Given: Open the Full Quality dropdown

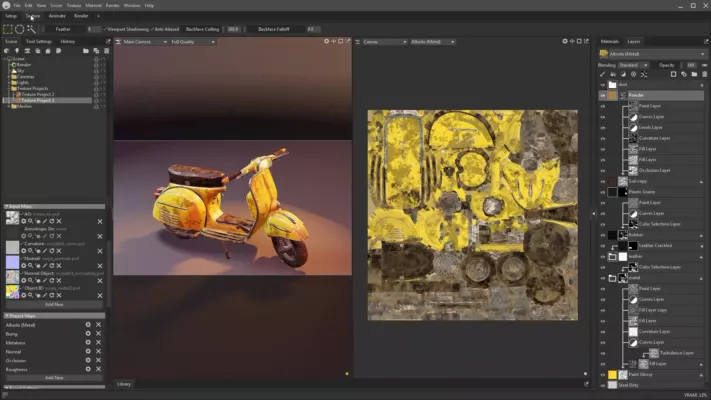Looking at the screenshot, I should tap(193, 42).
